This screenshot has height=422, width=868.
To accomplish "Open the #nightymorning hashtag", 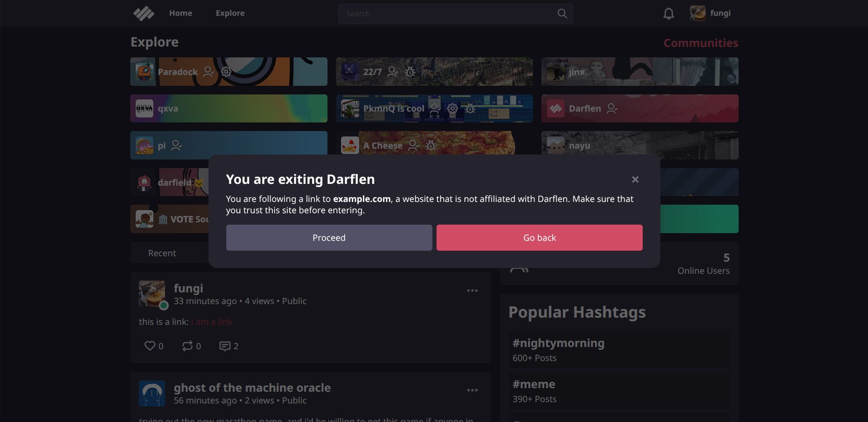I will pos(619,349).
